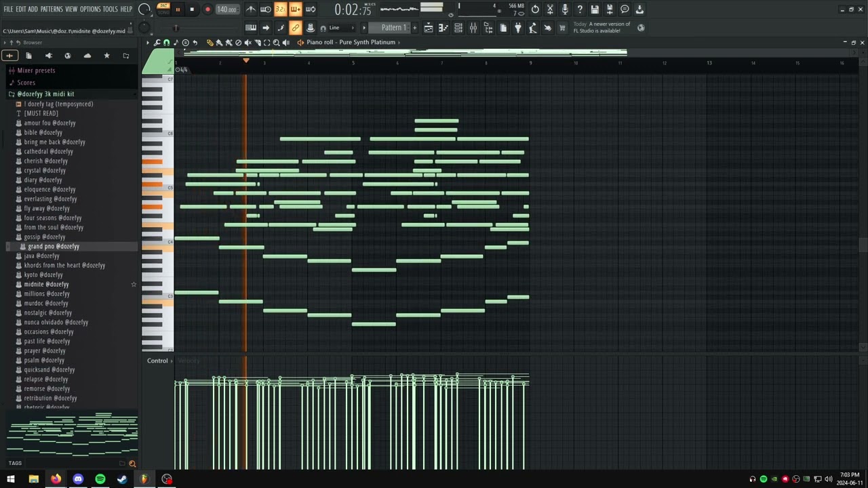Stop playback with the stop button
This screenshot has width=868, height=488.
(192, 9)
